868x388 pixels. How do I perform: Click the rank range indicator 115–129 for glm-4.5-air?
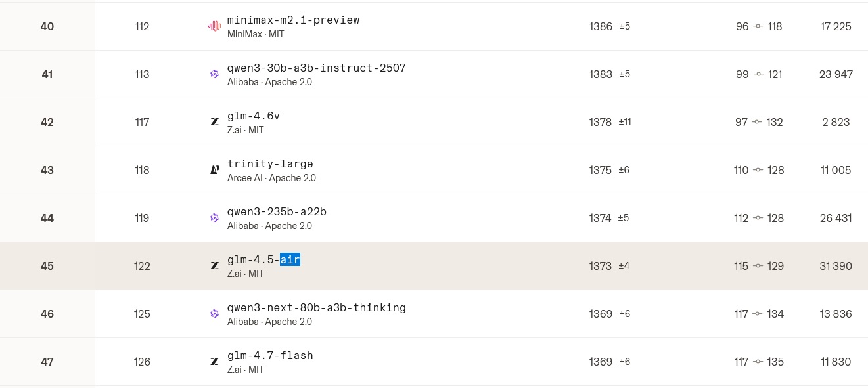click(758, 266)
